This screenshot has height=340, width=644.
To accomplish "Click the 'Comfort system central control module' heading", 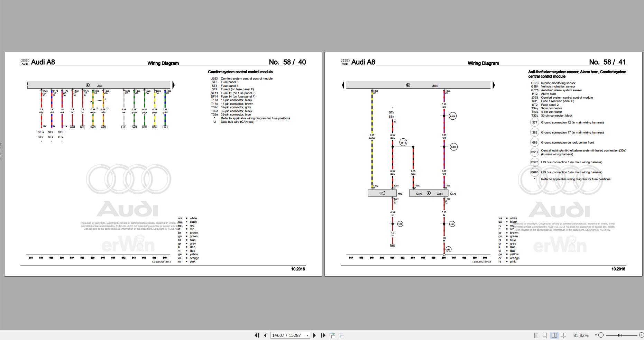I will pyautogui.click(x=240, y=72).
